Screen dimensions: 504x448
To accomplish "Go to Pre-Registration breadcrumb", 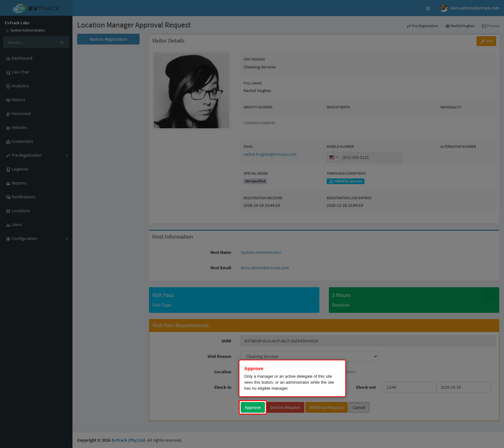I will [x=422, y=26].
